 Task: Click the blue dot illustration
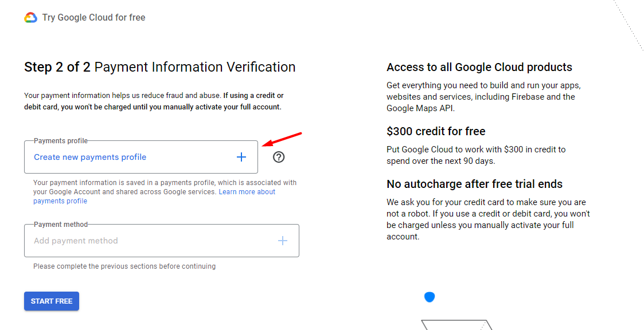[429, 297]
